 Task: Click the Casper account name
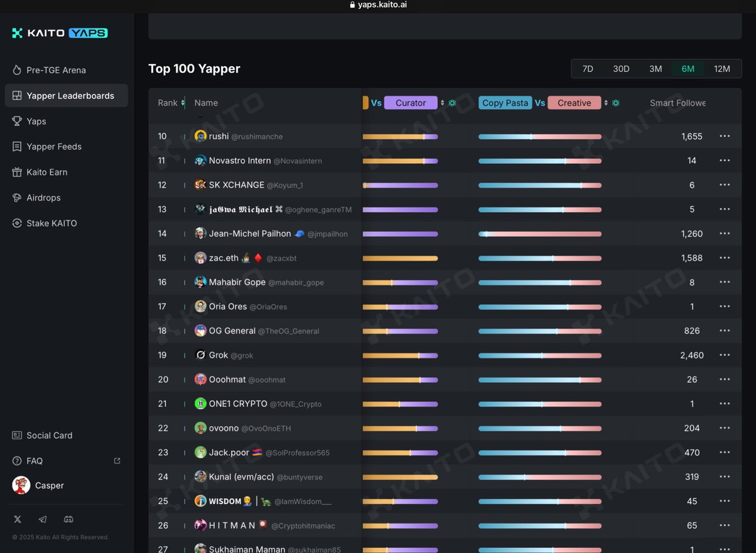pyautogui.click(x=50, y=486)
